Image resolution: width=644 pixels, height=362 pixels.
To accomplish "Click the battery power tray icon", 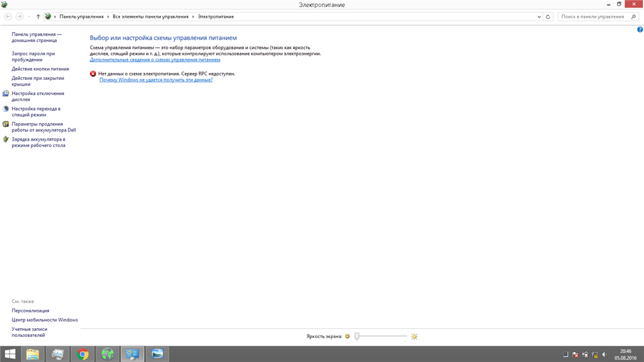I will pyautogui.click(x=586, y=354).
